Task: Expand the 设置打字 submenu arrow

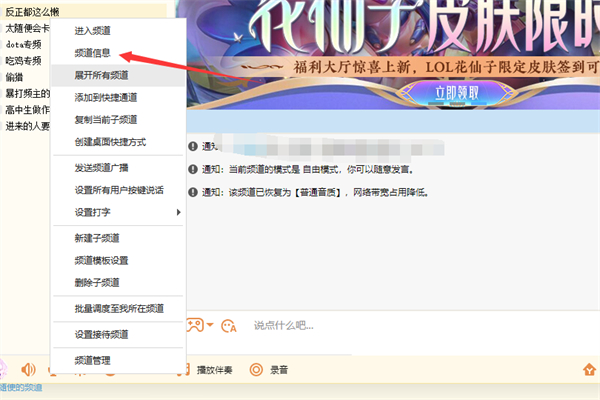Action: click(178, 212)
